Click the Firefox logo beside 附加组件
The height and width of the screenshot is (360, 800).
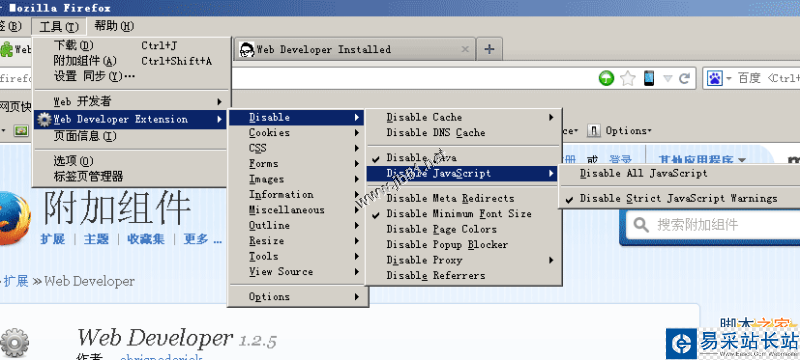(15, 218)
